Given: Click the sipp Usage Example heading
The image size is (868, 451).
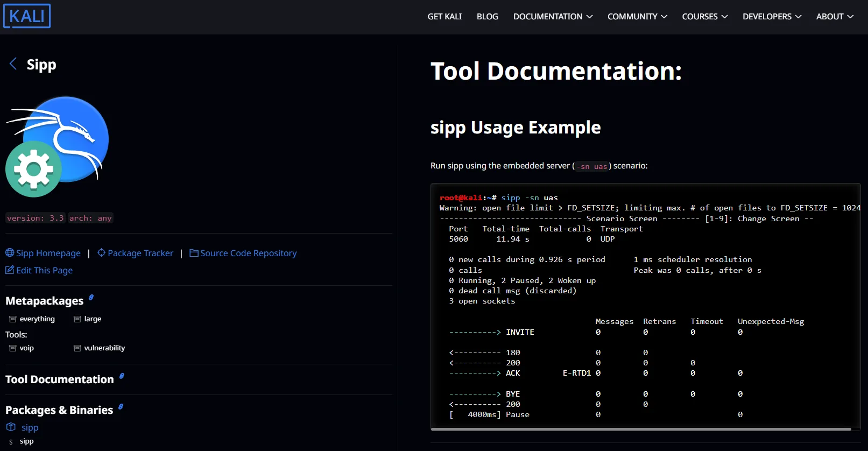Looking at the screenshot, I should 516,128.
